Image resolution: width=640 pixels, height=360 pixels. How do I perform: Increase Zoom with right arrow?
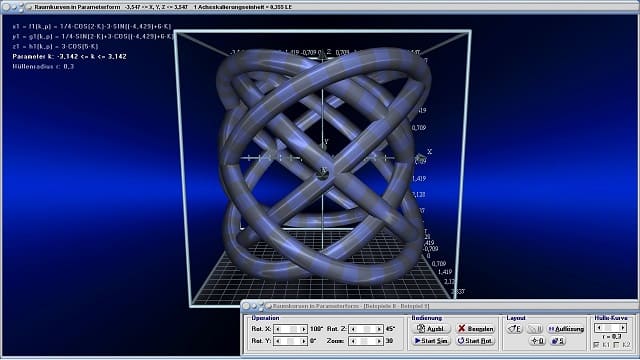click(379, 341)
